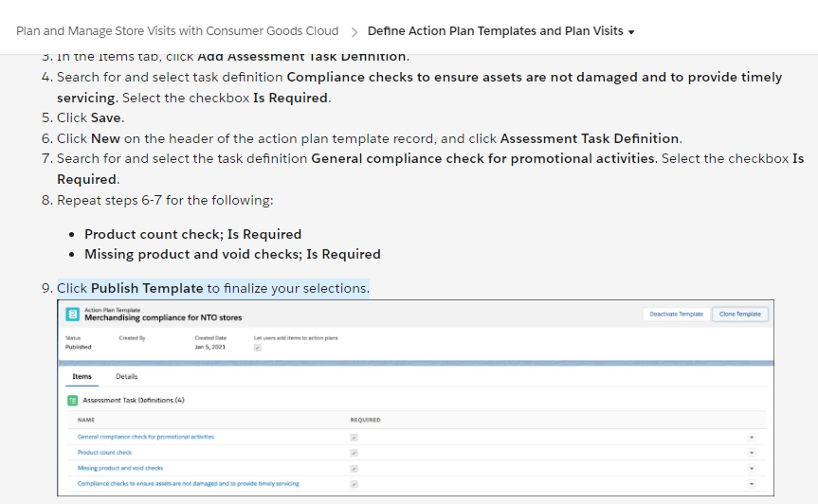Toggle Required checkbox for General compliance check

[x=354, y=438]
